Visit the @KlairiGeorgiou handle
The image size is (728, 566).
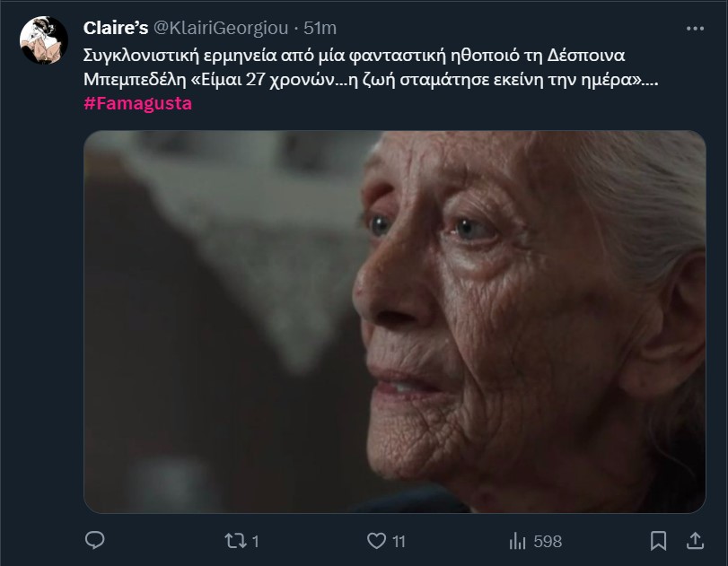point(221,29)
